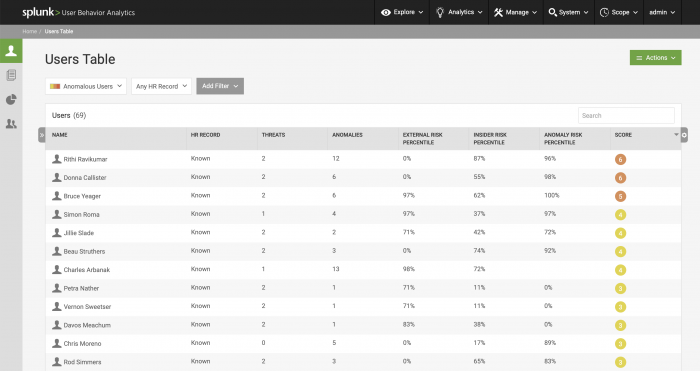Open the user groups sidebar icon

click(x=11, y=124)
